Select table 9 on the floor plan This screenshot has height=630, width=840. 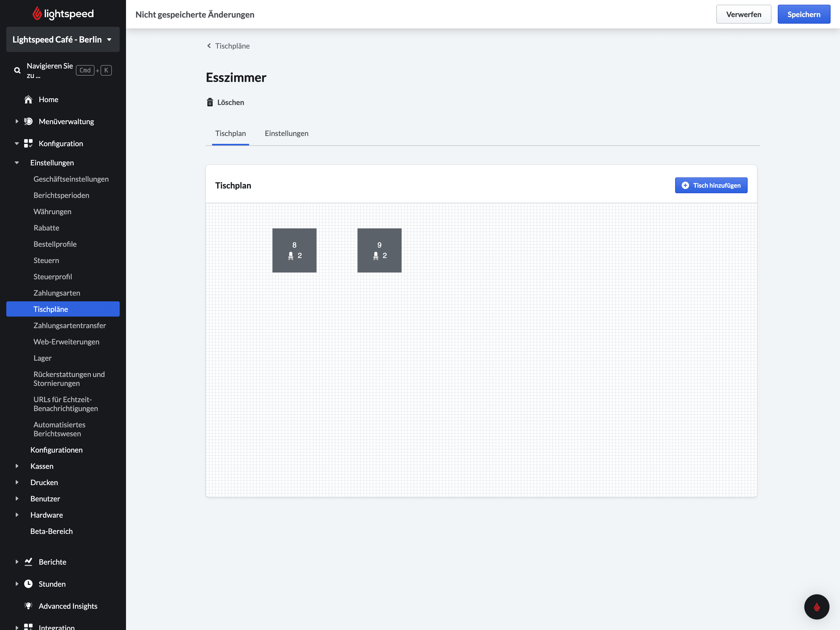(x=379, y=250)
